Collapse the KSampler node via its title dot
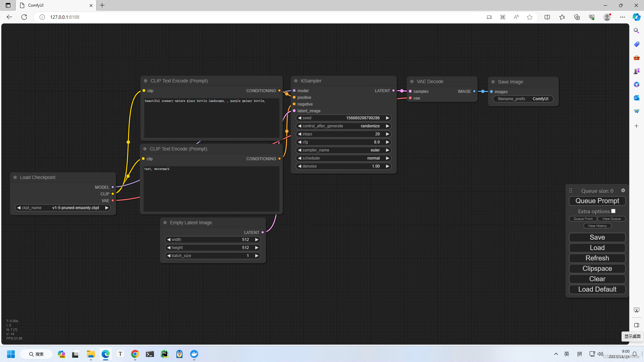 (296, 81)
